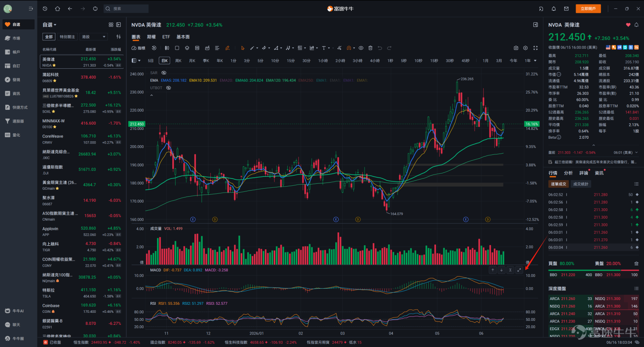The width and height of the screenshot is (644, 347).
Task: Select 特斯拉 TSLA row in watchlist
Action: pos(82,293)
